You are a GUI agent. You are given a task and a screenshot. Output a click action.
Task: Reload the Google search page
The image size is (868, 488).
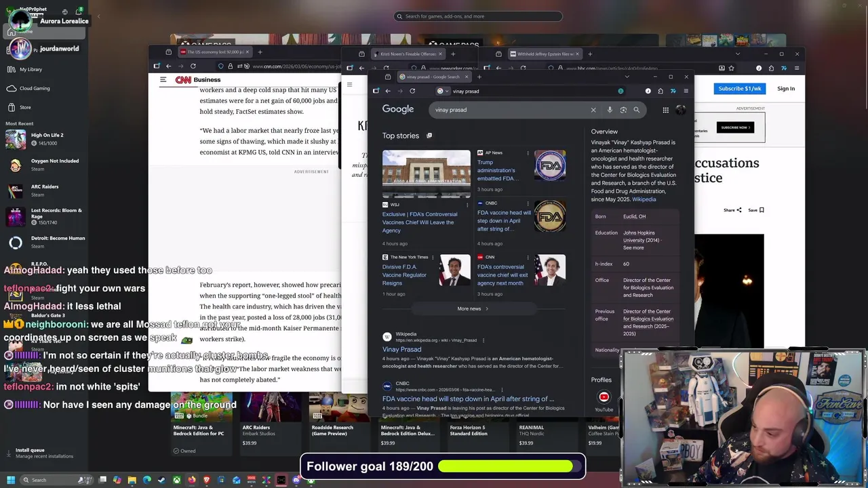[x=412, y=91]
